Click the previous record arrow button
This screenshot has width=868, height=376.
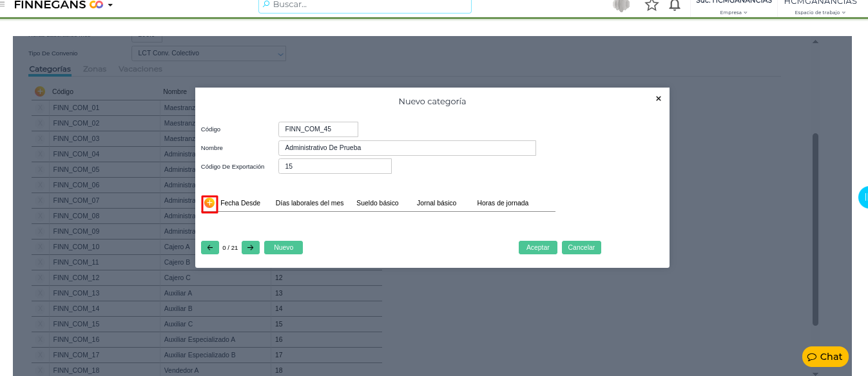click(210, 247)
